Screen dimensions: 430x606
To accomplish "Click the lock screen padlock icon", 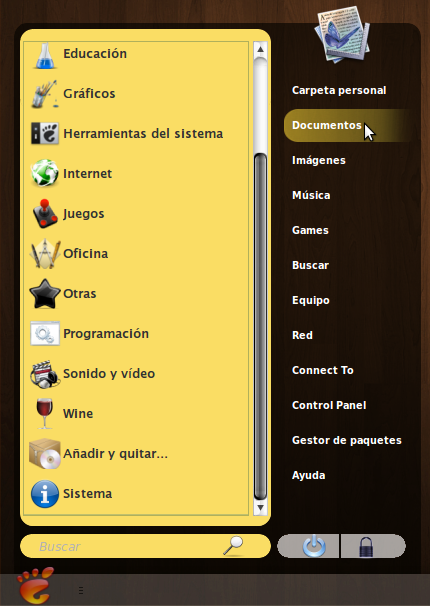I will click(366, 546).
